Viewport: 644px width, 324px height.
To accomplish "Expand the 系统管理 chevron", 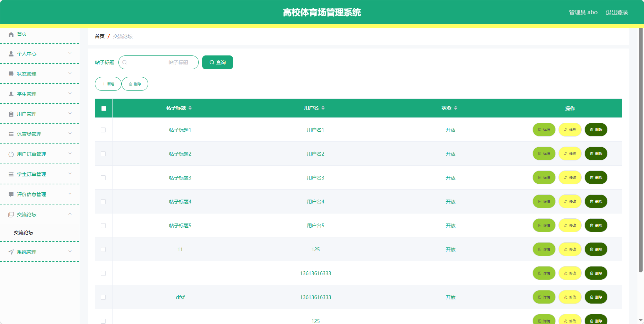I will click(70, 251).
